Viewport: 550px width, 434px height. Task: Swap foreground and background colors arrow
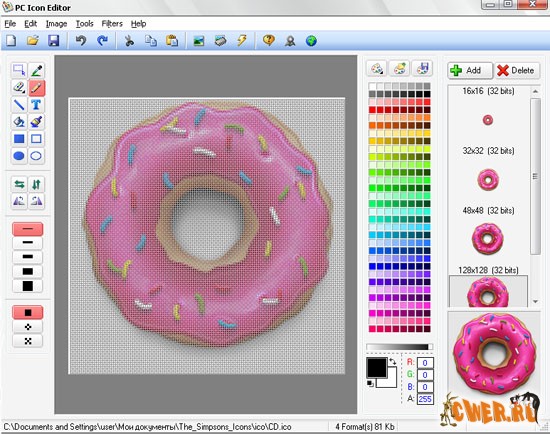(x=393, y=361)
